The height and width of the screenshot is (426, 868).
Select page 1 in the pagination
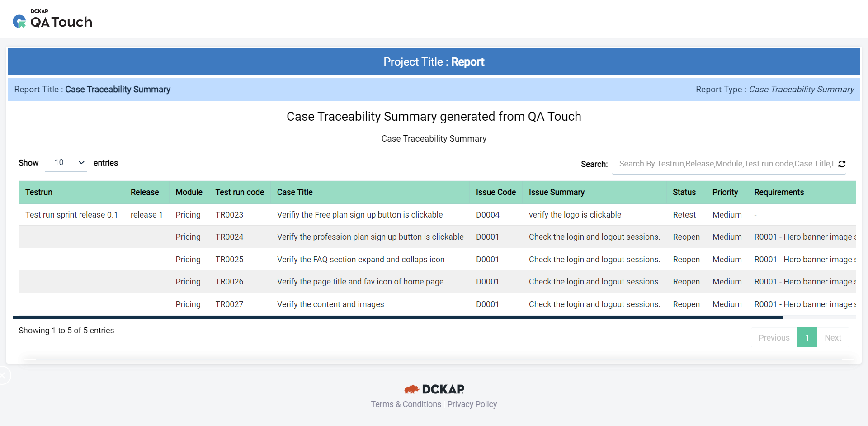click(807, 337)
